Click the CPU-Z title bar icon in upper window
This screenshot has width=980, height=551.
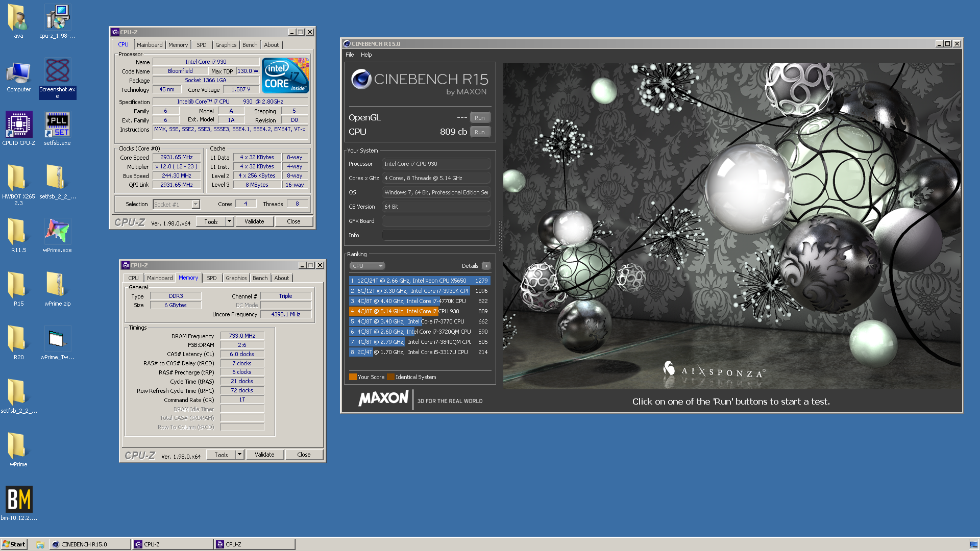[x=115, y=32]
